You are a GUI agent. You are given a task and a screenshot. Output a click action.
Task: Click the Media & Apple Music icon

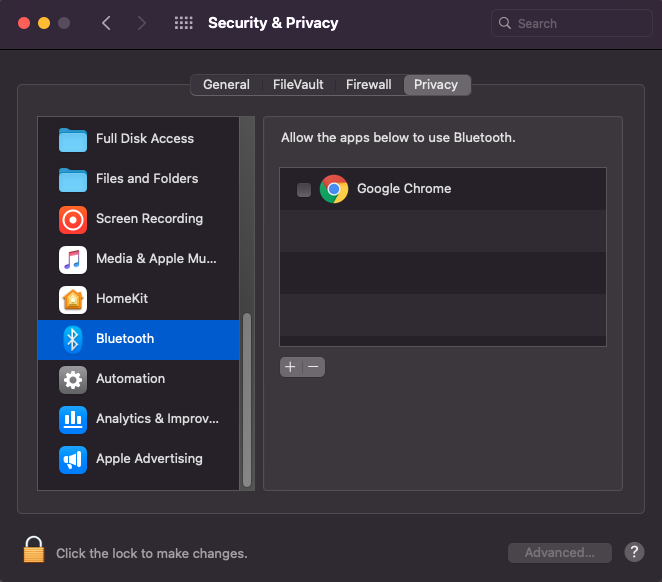(x=73, y=260)
